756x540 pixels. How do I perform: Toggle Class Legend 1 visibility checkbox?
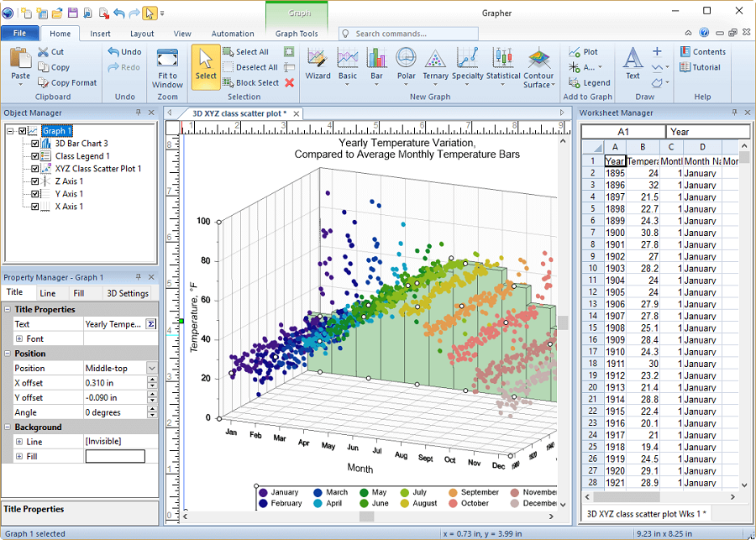coord(35,156)
